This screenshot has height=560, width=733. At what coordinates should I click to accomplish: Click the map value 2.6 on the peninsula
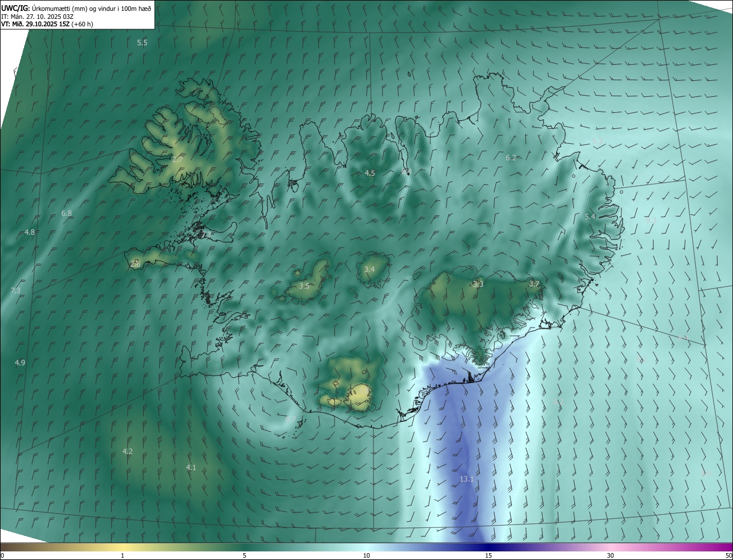pyautogui.click(x=135, y=265)
